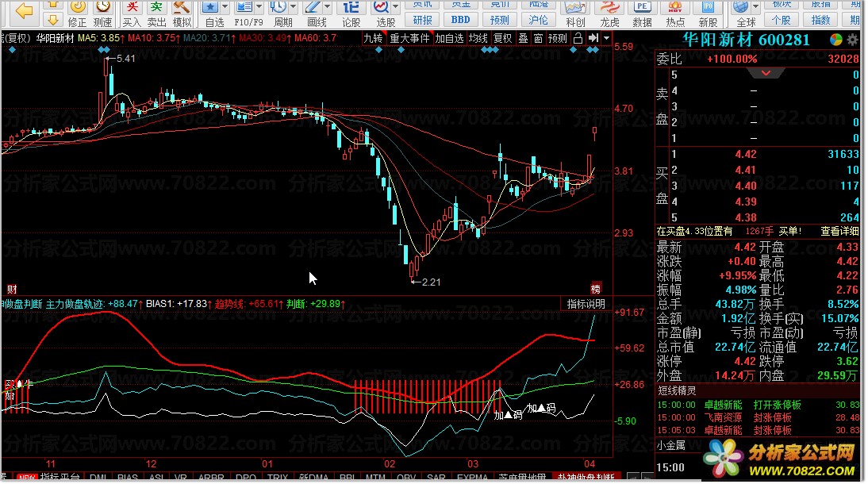Image resolution: width=868 pixels, height=484 pixels.
Task: Open the 模拟 simulated trading icon
Action: coord(182,13)
